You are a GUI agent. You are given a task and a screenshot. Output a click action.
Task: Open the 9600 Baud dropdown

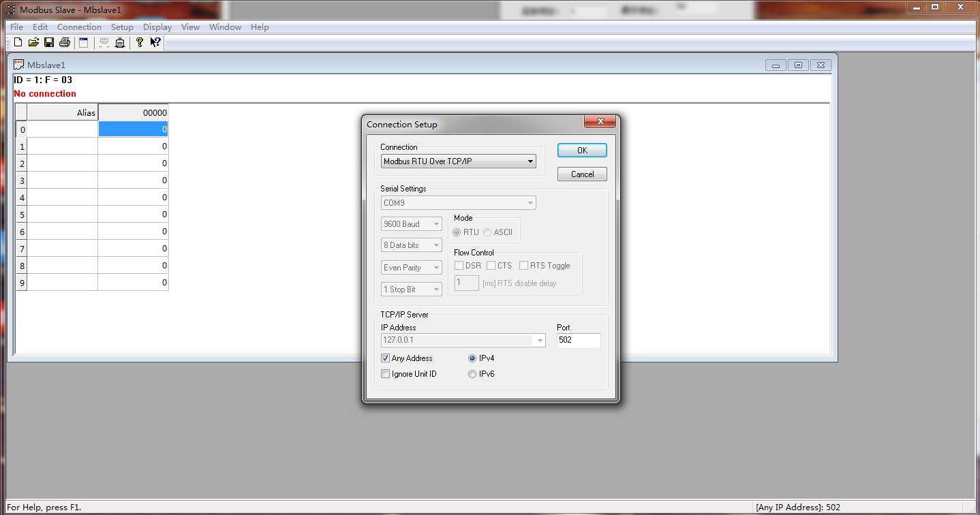412,224
